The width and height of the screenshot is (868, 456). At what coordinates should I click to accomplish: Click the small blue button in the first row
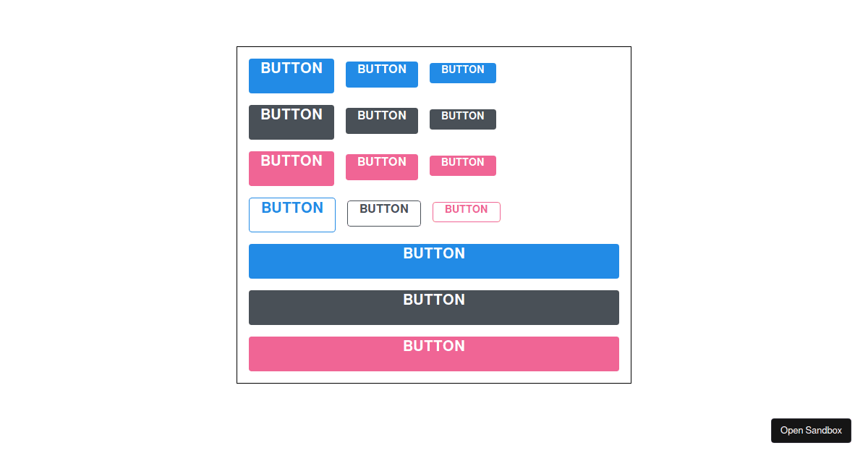462,72
